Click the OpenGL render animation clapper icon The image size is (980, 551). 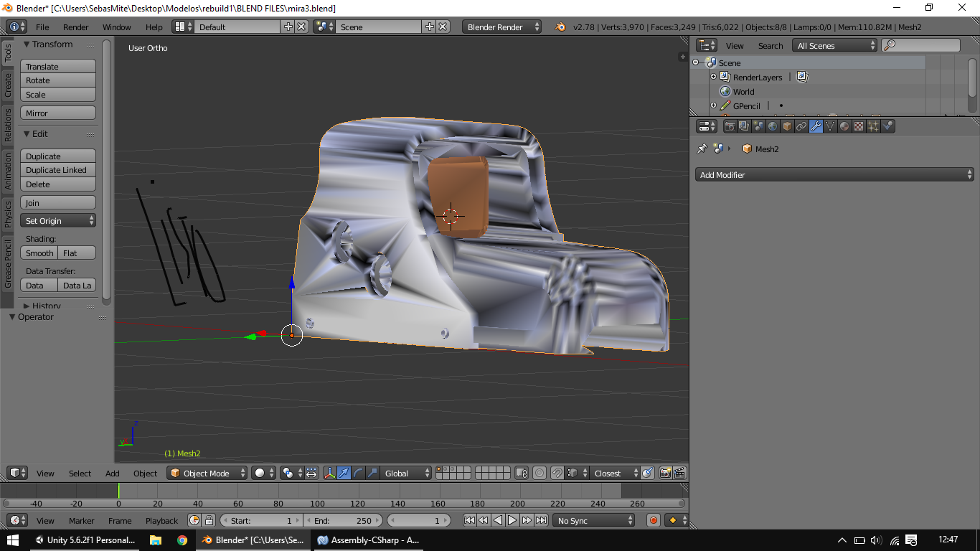679,473
